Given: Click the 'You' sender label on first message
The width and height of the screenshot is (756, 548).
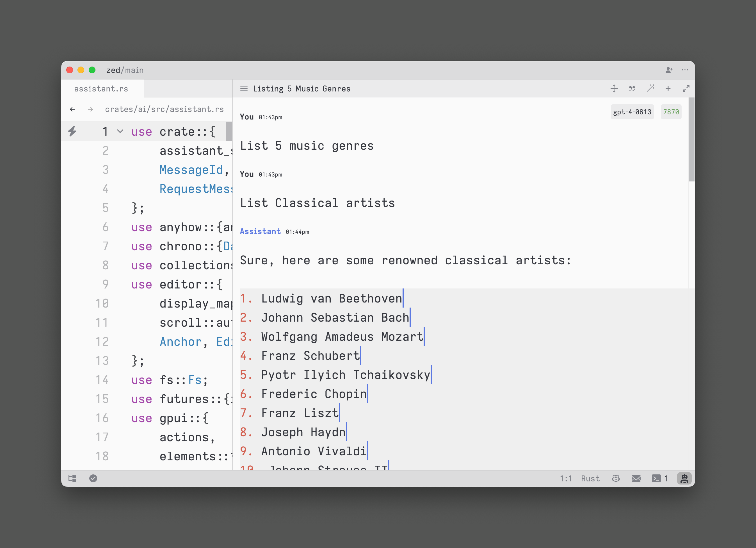Looking at the screenshot, I should pyautogui.click(x=247, y=117).
